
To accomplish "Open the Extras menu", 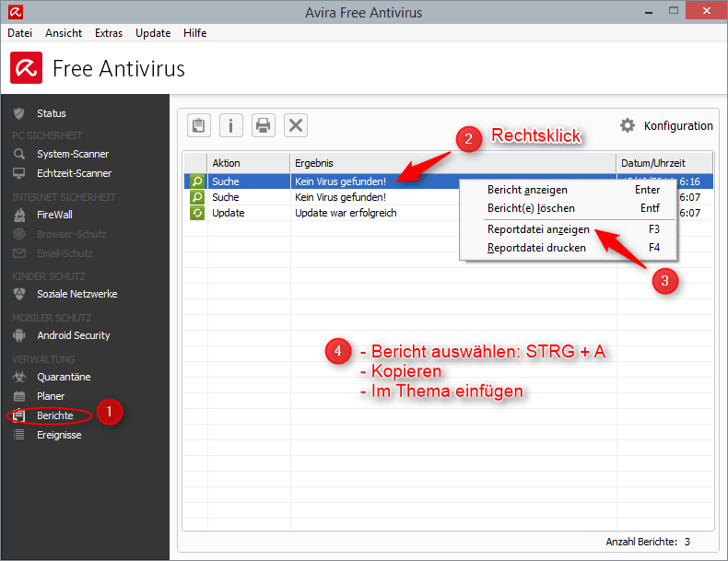I will (109, 33).
